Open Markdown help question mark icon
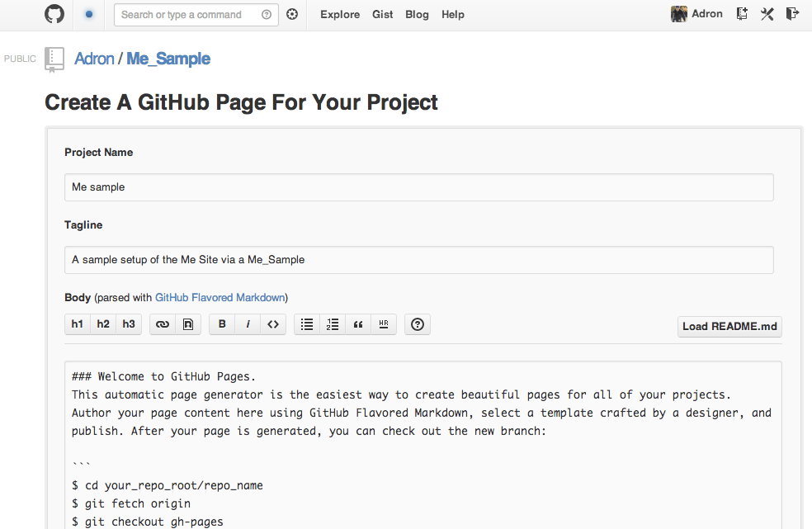This screenshot has height=529, width=812. (418, 324)
